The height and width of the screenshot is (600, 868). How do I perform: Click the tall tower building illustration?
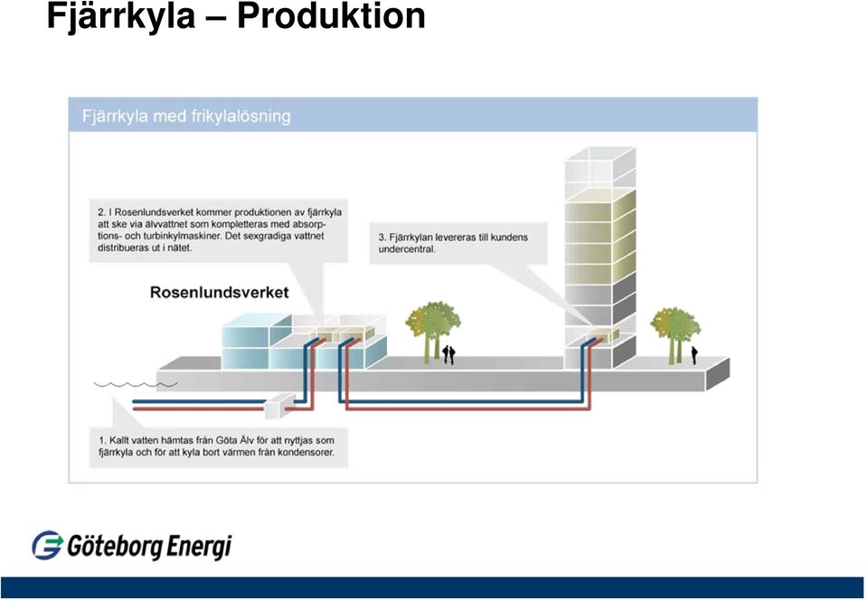(x=600, y=258)
